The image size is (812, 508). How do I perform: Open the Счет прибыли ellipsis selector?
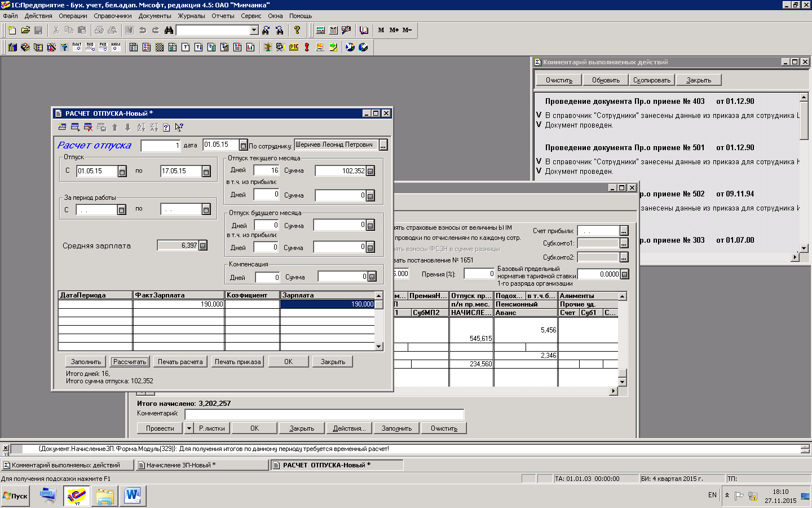coord(624,231)
